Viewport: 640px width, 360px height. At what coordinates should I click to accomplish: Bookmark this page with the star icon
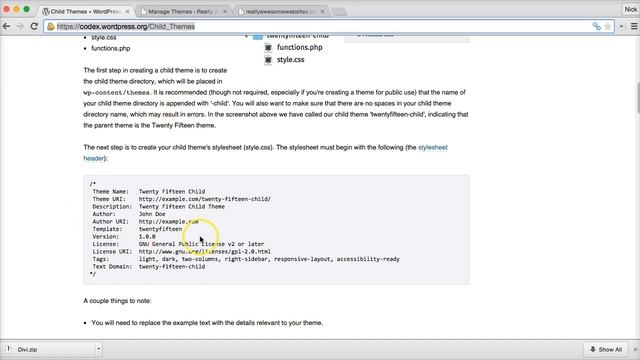(x=607, y=27)
